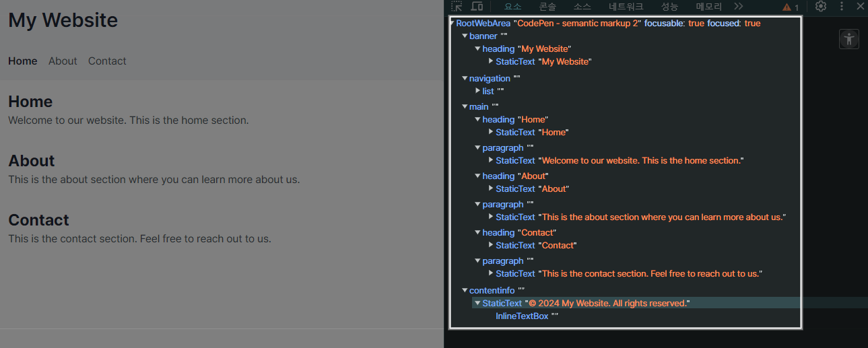Close the DevTools panel
Viewport: 868px width, 348px height.
tap(860, 7)
